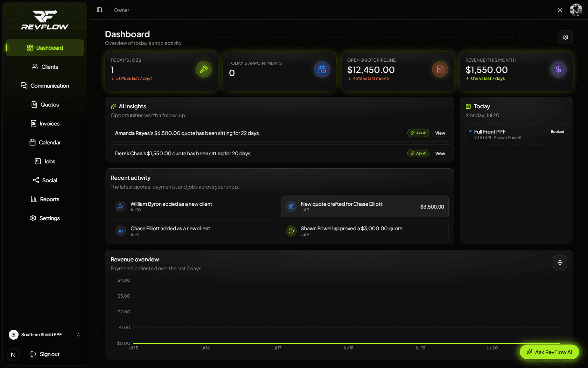The image size is (588, 368).
Task: Click the add-user icon beside William Byron
Action: tap(121, 206)
